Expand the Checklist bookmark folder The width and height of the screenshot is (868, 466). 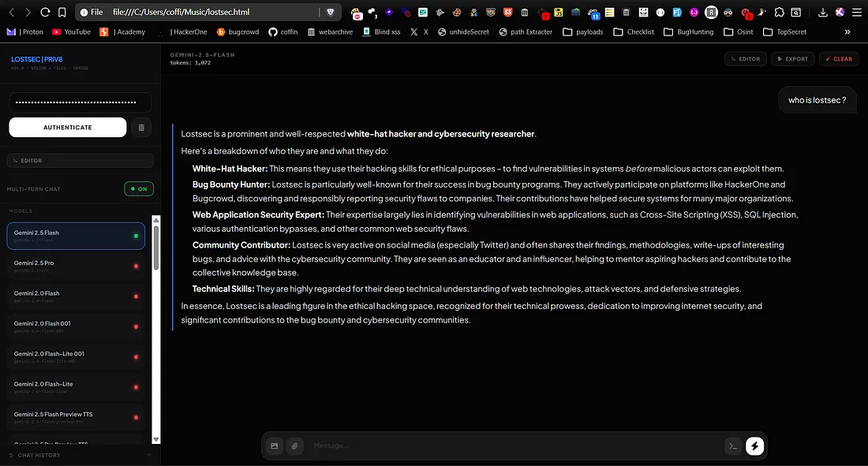pyautogui.click(x=634, y=32)
